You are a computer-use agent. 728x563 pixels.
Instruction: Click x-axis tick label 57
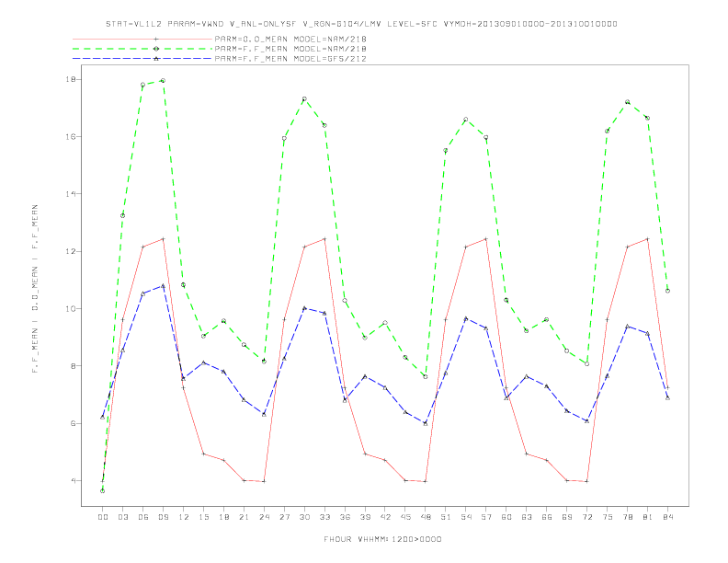(486, 517)
